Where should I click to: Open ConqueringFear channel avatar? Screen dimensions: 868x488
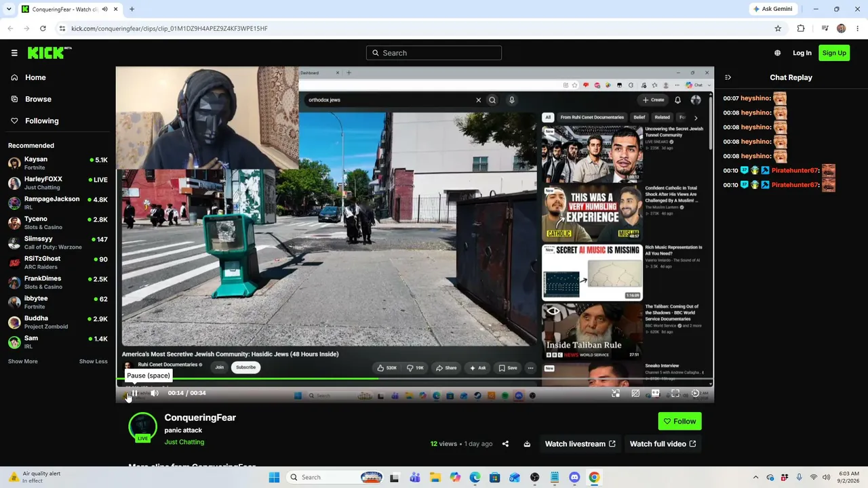click(142, 426)
